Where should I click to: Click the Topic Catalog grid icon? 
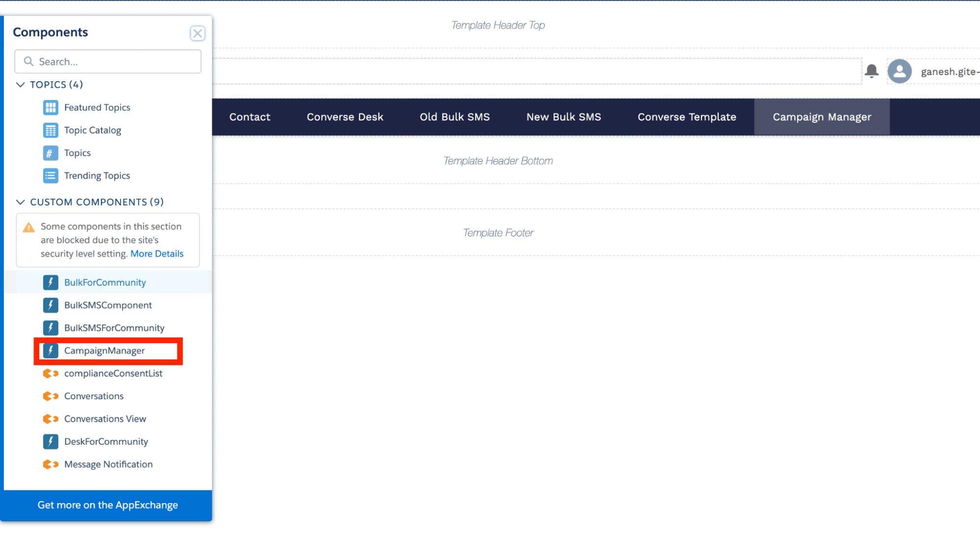pos(50,130)
